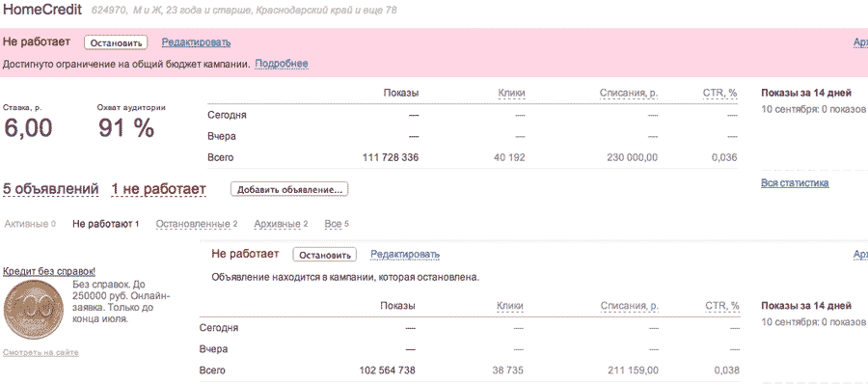Click Смотреть на сайте under the ad

point(41,352)
